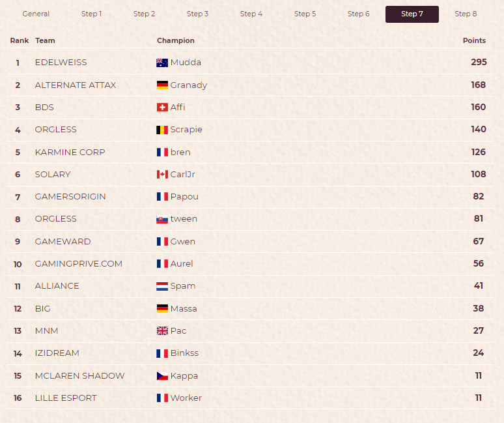Click the Slovak flag next to tween
The height and width of the screenshot is (423, 504).
[162, 219]
